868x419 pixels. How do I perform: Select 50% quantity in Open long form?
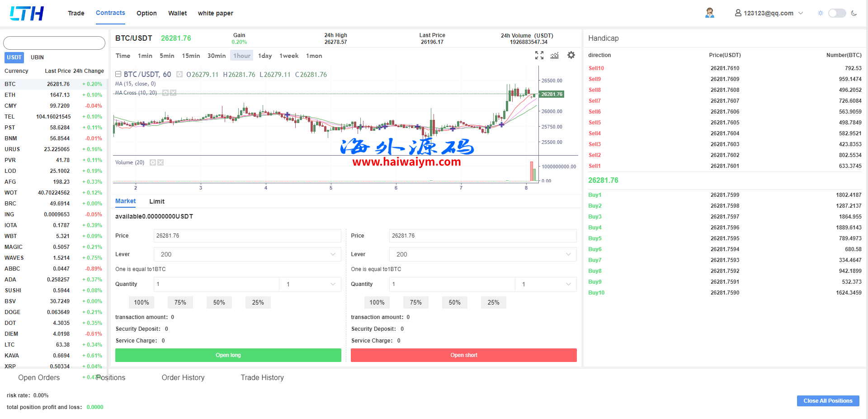219,303
